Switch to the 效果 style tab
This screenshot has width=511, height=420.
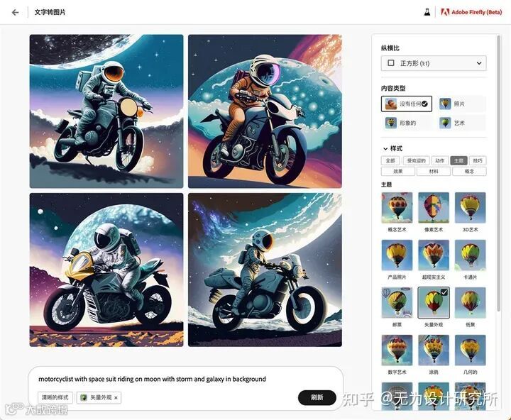click(x=398, y=172)
